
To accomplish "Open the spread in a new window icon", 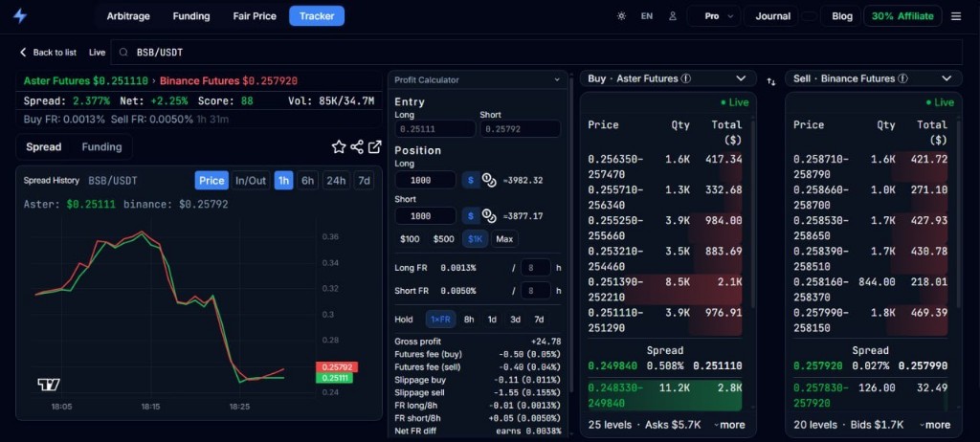I will click(374, 147).
